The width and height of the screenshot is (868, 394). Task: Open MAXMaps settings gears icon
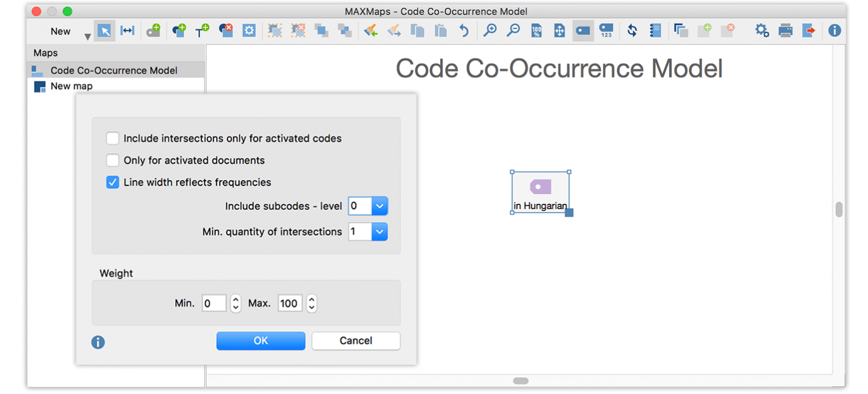[x=762, y=30]
